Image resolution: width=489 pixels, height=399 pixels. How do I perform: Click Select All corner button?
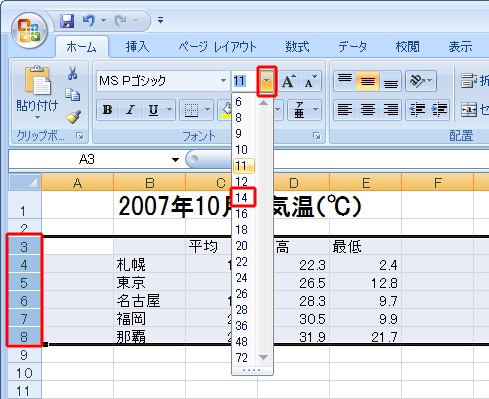[x=25, y=182]
